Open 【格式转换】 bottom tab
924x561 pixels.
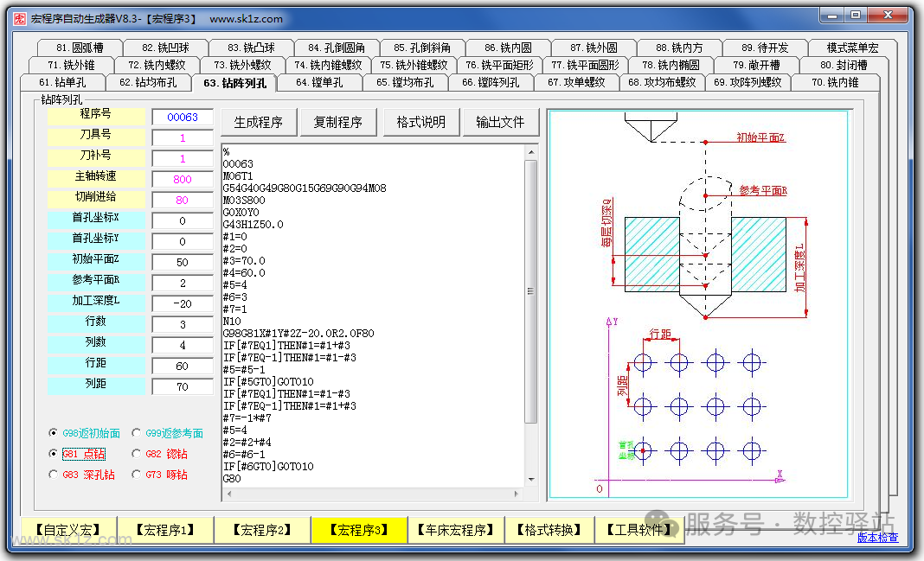tap(549, 530)
